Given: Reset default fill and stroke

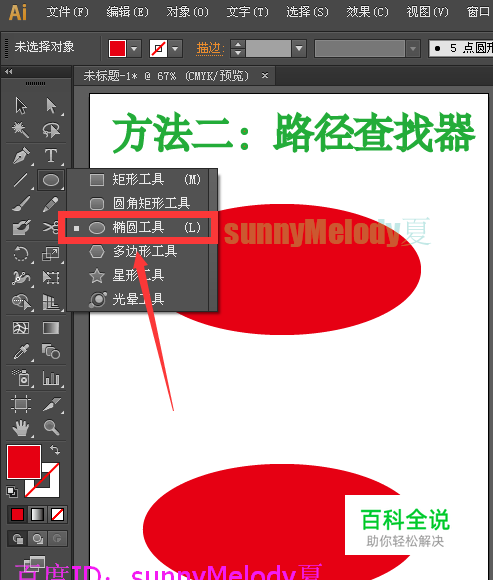Looking at the screenshot, I should tap(12, 492).
